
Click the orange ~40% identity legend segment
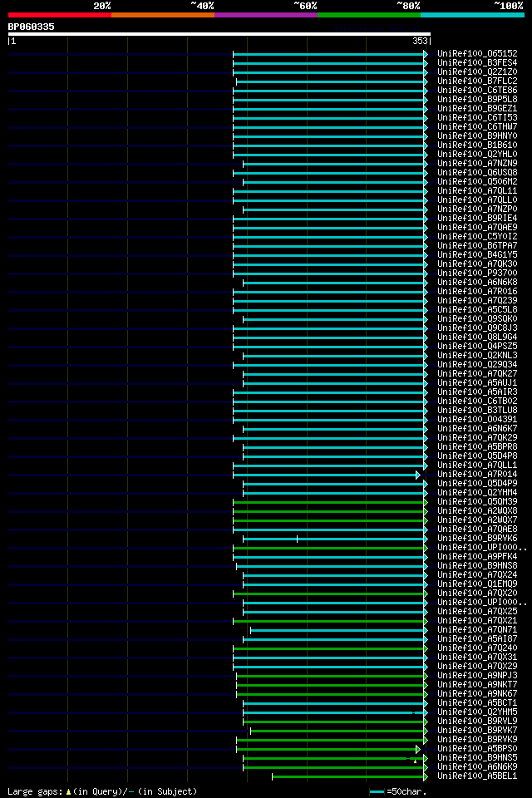tap(163, 15)
